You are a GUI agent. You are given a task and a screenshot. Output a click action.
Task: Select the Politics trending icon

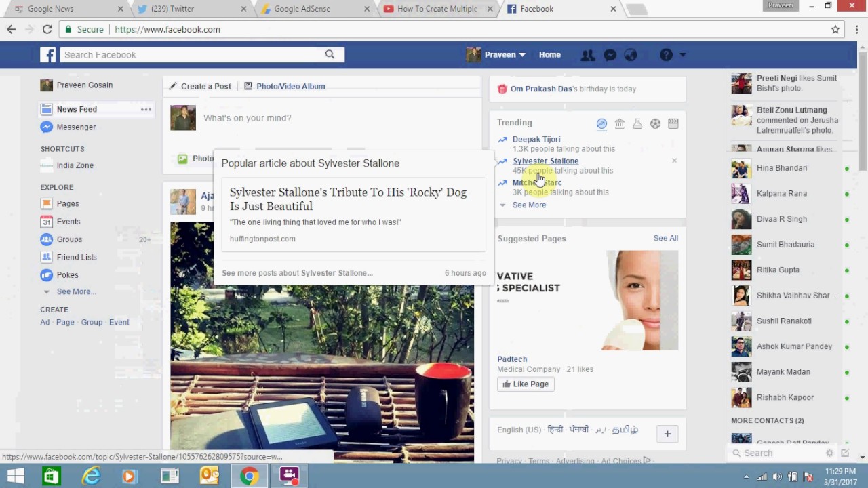point(620,123)
